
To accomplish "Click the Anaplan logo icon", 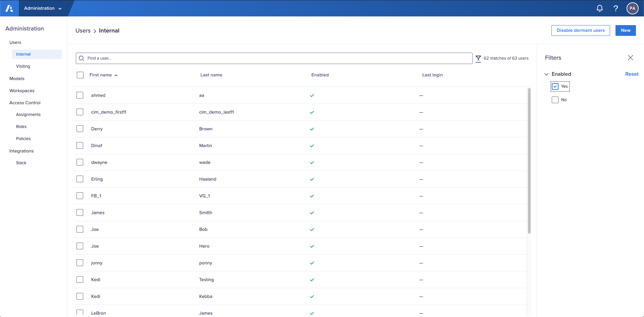I will pos(9,8).
